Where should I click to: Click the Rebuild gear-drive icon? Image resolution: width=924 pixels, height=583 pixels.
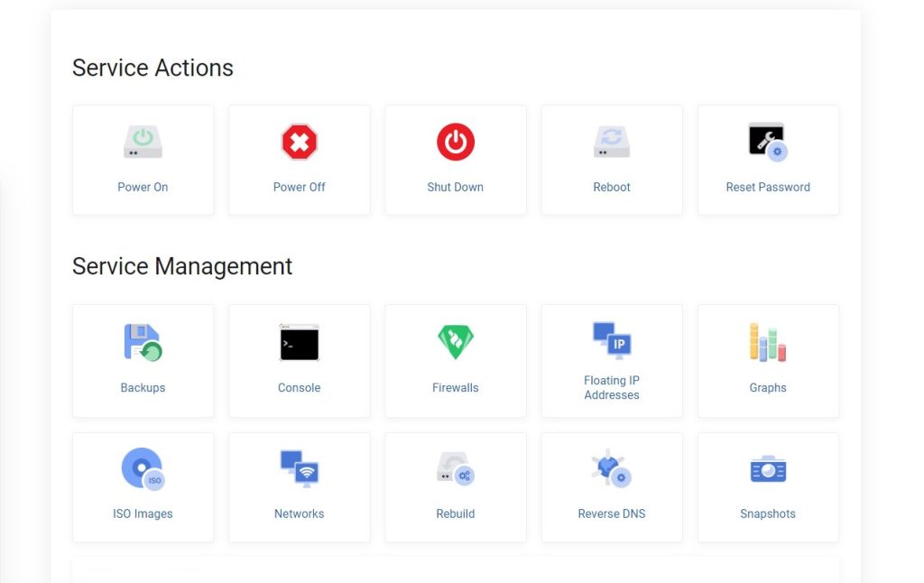[x=455, y=467]
